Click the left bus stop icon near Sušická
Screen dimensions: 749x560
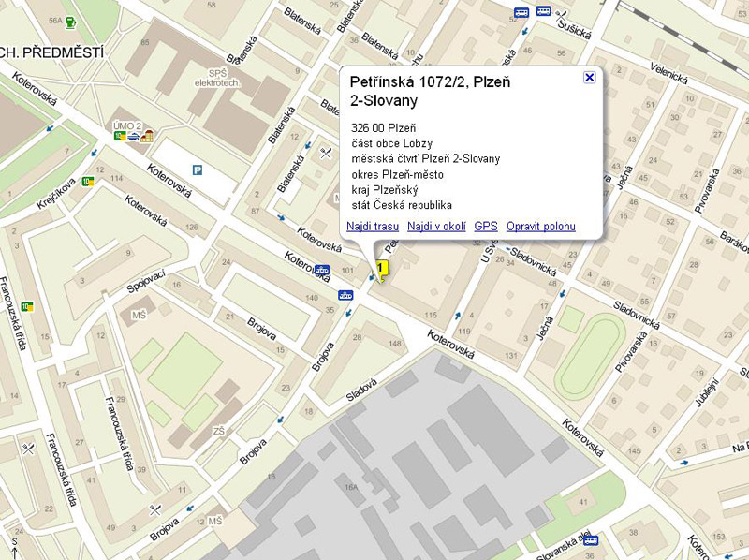pyautogui.click(x=521, y=13)
